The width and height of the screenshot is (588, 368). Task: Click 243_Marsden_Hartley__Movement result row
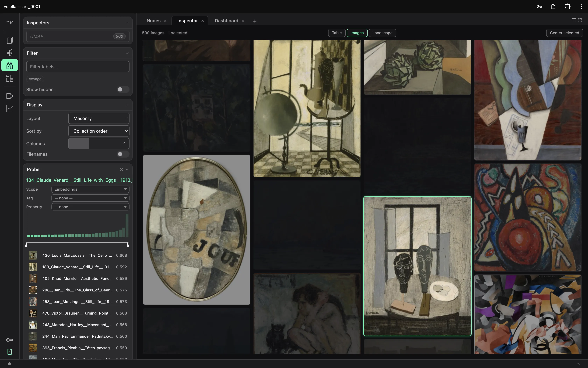pos(78,325)
